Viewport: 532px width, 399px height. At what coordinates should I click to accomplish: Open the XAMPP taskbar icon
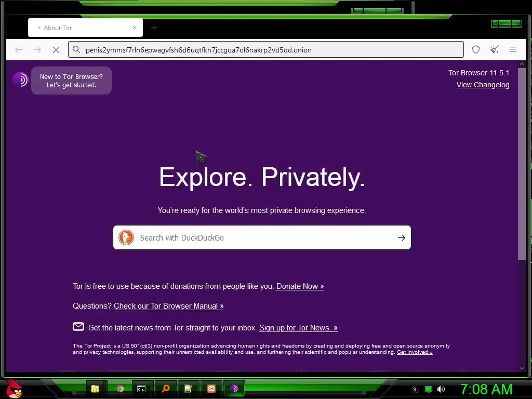coord(211,389)
